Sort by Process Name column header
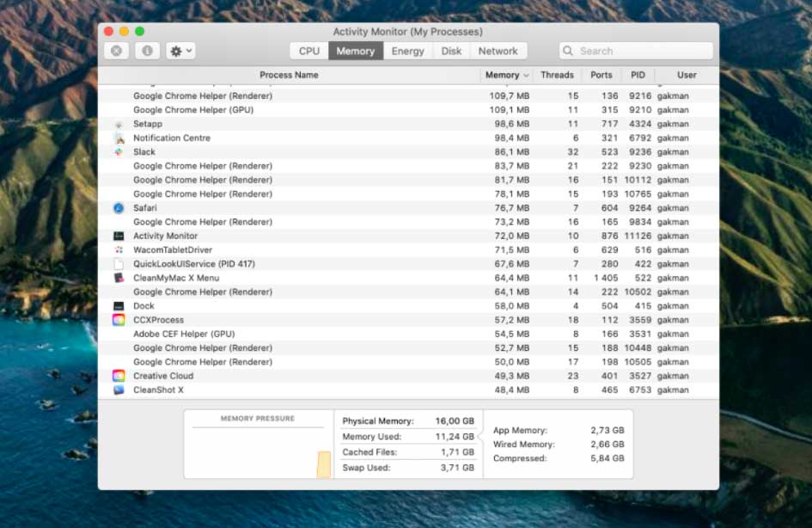 [x=289, y=75]
